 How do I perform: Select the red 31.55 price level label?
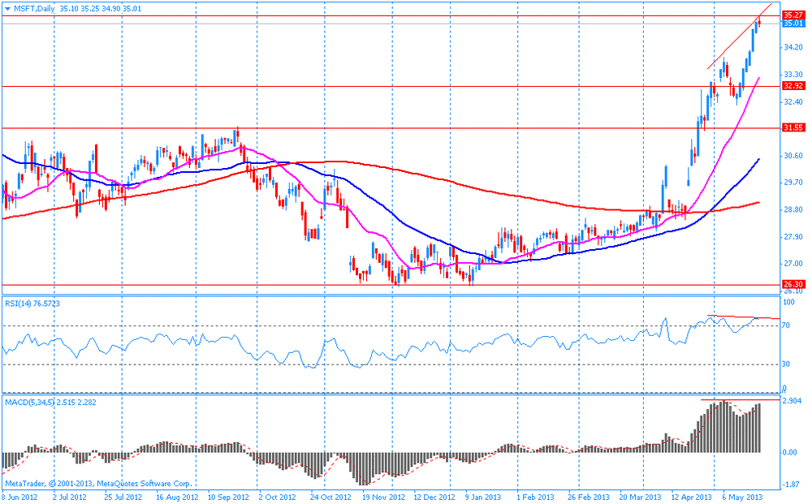[x=793, y=127]
